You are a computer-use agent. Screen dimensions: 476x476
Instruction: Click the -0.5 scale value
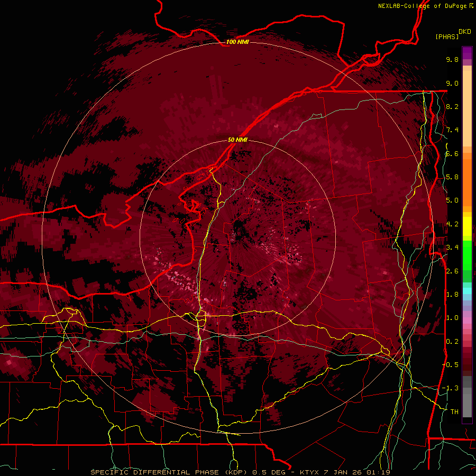[451, 364]
